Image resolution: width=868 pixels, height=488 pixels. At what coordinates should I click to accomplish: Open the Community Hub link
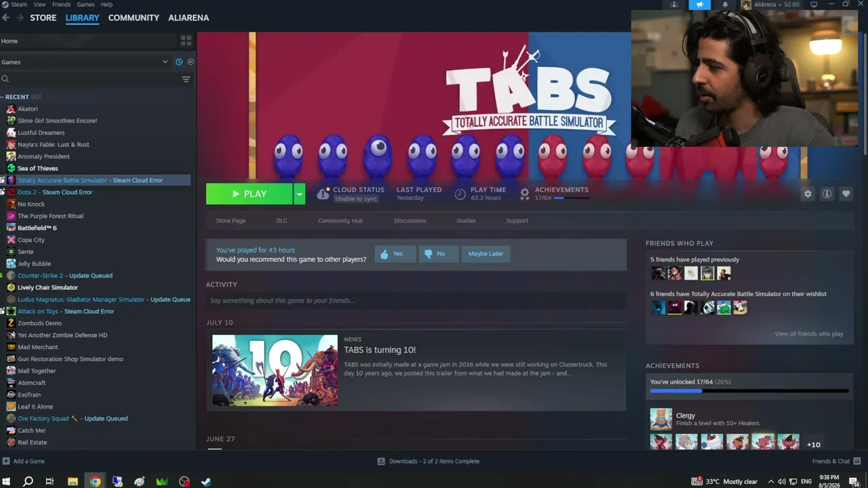[340, 220]
